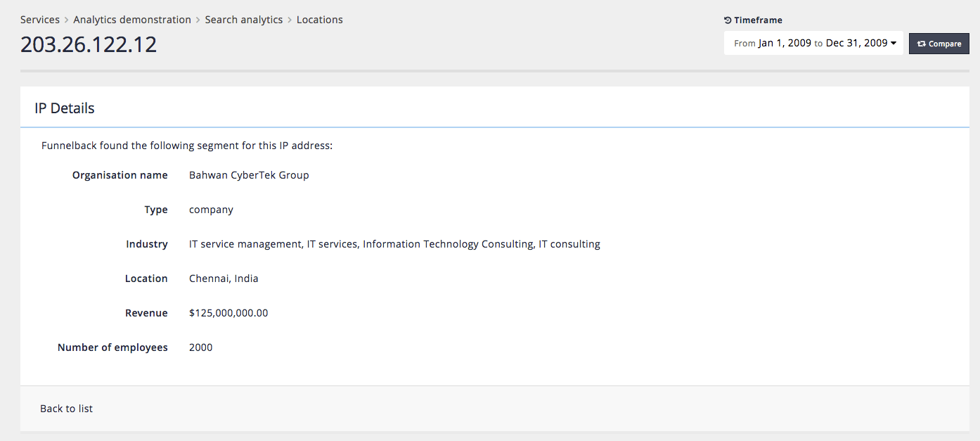
Task: Click the 203.26.122.12 page title
Action: [x=89, y=44]
